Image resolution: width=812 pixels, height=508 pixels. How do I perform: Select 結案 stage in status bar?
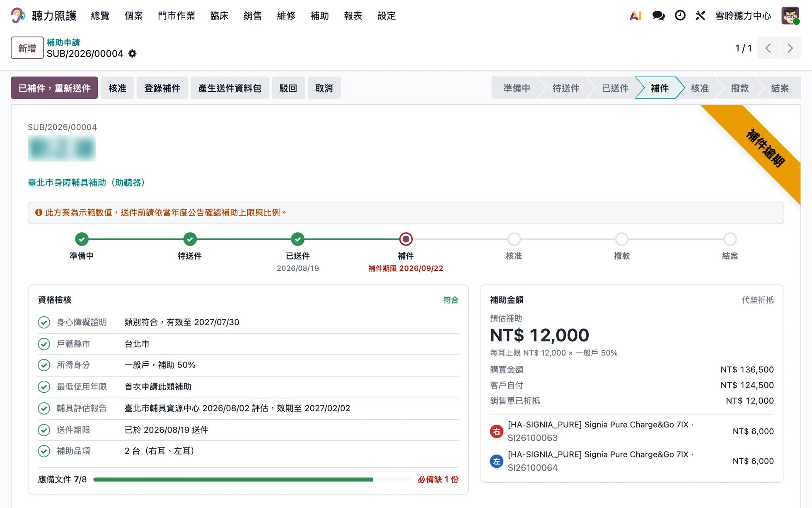click(x=780, y=88)
